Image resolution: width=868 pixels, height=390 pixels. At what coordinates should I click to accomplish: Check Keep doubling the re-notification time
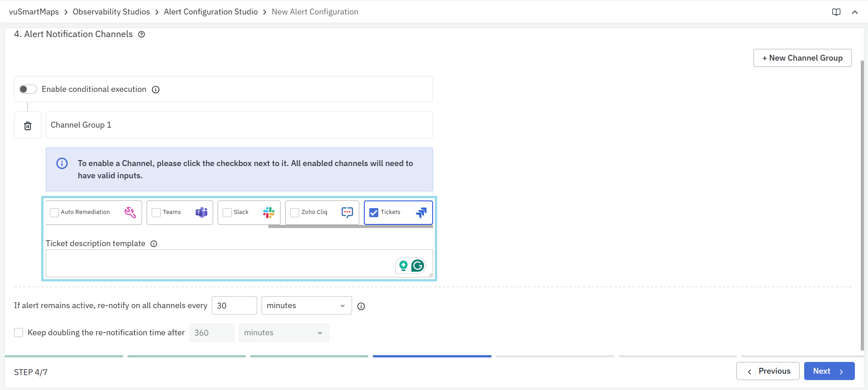(x=19, y=333)
